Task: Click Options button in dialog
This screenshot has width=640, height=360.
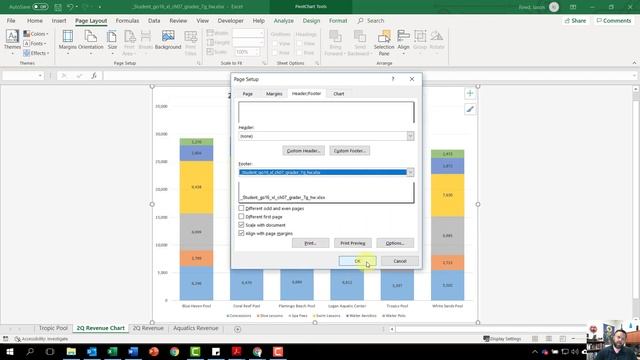Action: pyautogui.click(x=395, y=243)
